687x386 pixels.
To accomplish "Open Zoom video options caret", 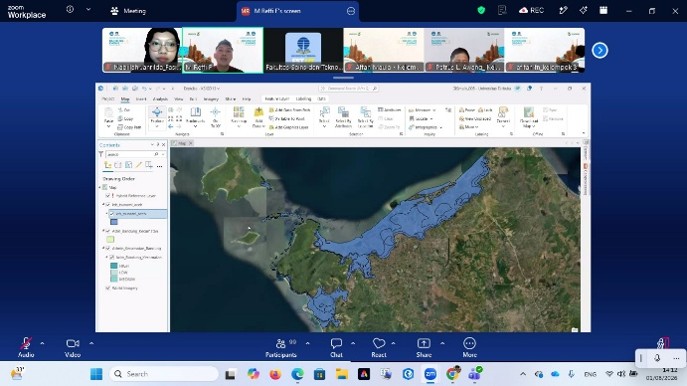I will coord(91,344).
